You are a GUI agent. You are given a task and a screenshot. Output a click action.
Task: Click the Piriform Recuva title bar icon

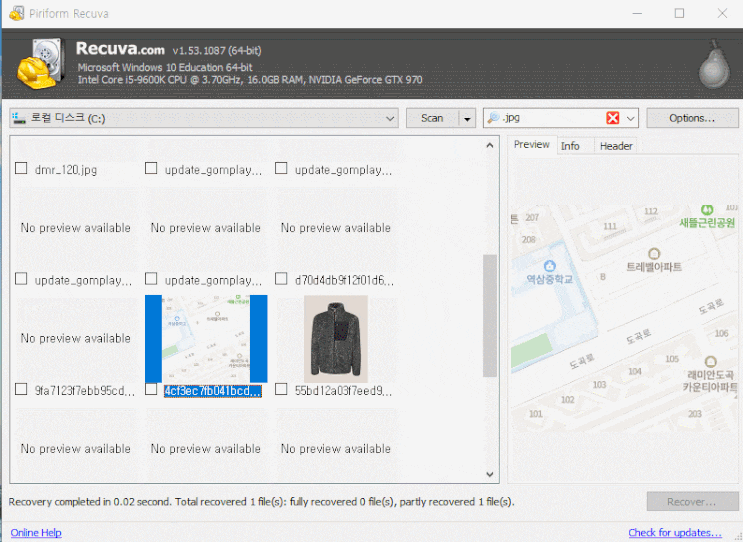click(17, 13)
